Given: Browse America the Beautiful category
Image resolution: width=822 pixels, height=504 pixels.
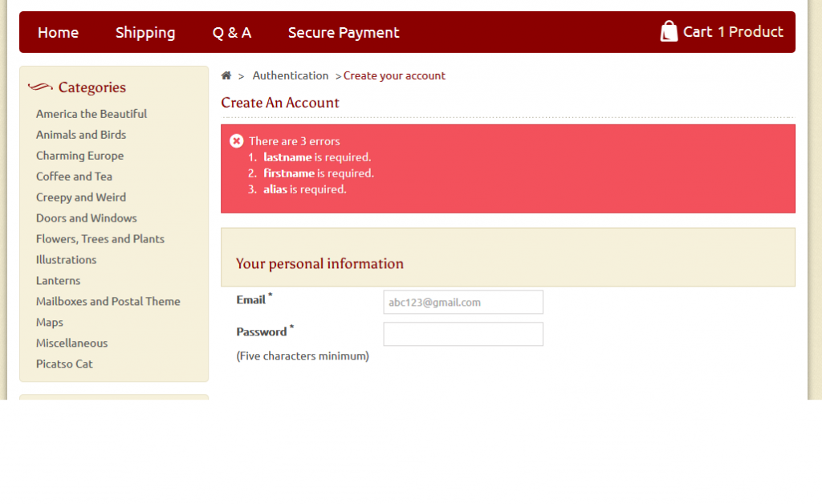Looking at the screenshot, I should [92, 114].
